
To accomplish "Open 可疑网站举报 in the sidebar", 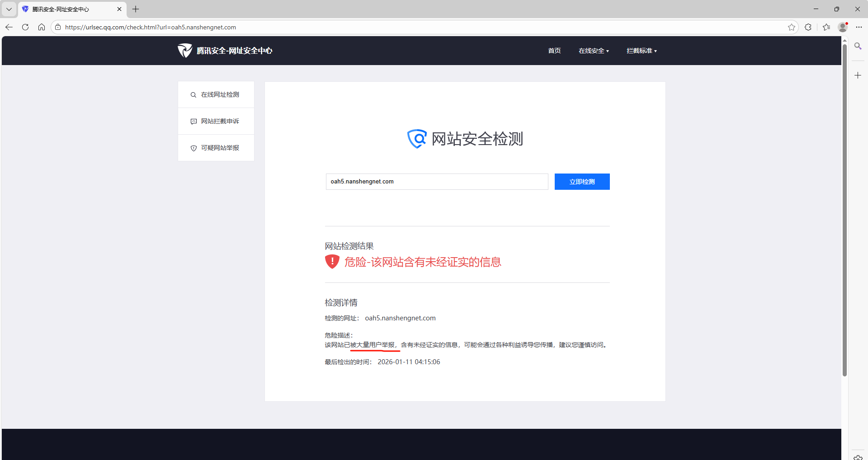I will 216,148.
